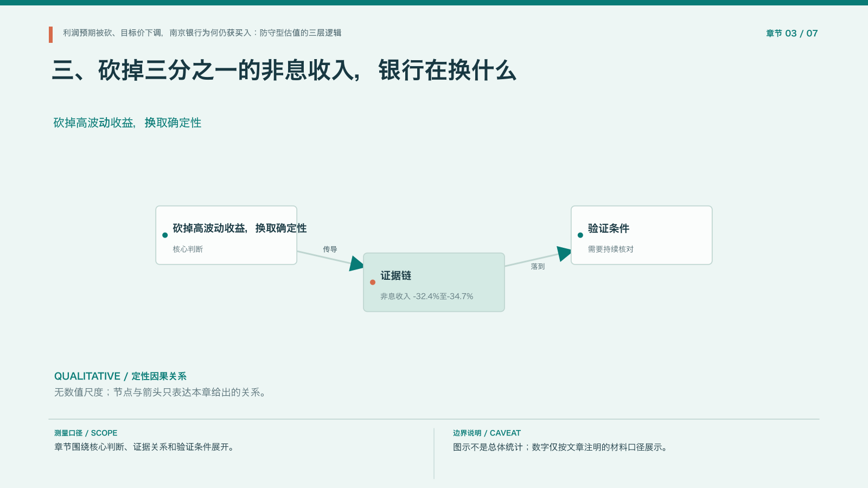Select the slide title '三、砍掉三分之一的非息收入, 银行在换什么'

tap(284, 70)
